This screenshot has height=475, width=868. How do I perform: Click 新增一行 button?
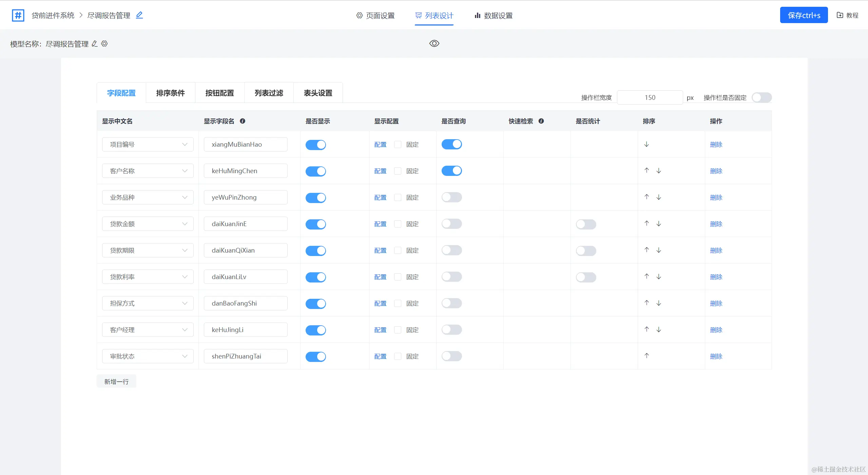pyautogui.click(x=116, y=382)
